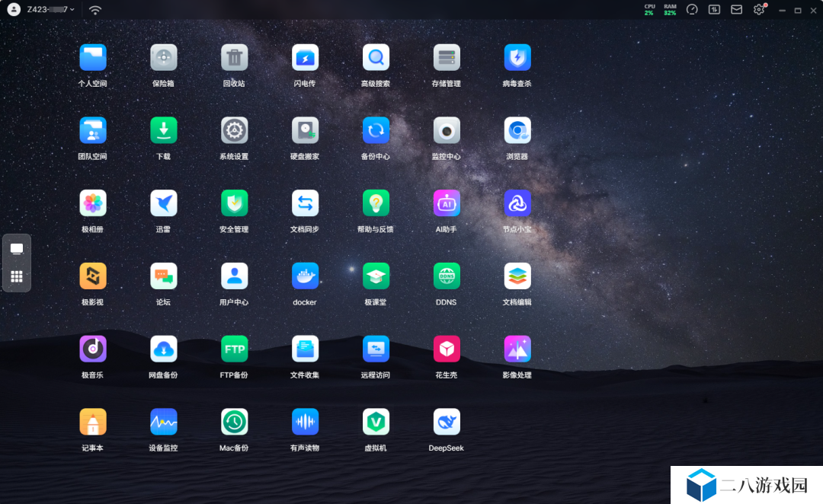Open the 花生壳 app

pos(447,349)
